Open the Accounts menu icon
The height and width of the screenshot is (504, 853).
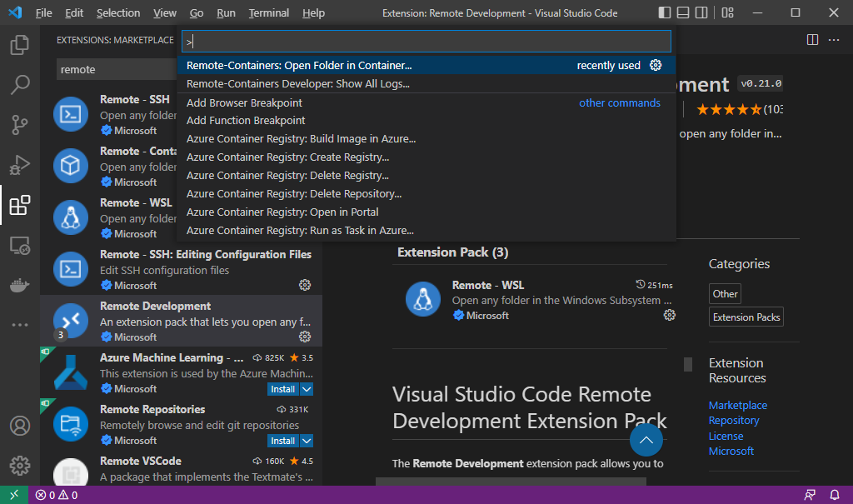[x=20, y=426]
